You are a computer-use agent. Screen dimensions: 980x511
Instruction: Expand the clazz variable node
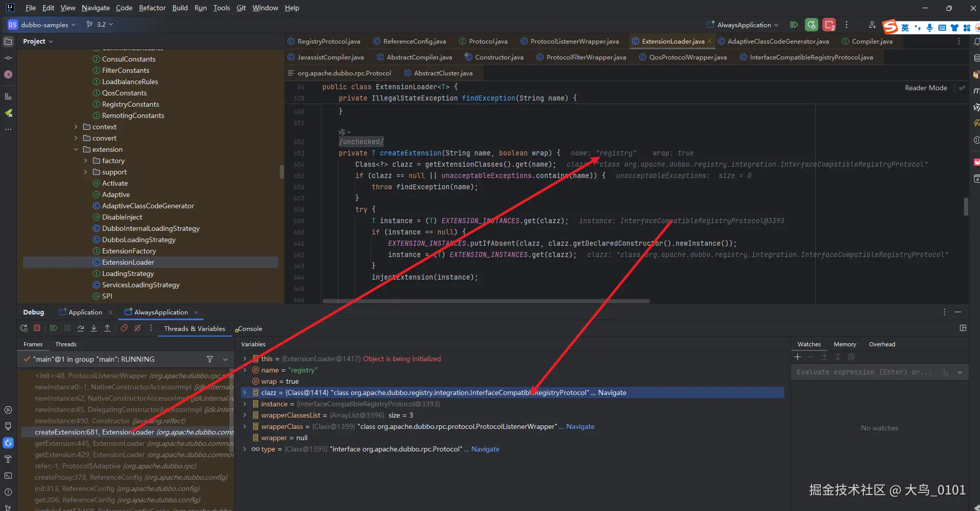(245, 392)
